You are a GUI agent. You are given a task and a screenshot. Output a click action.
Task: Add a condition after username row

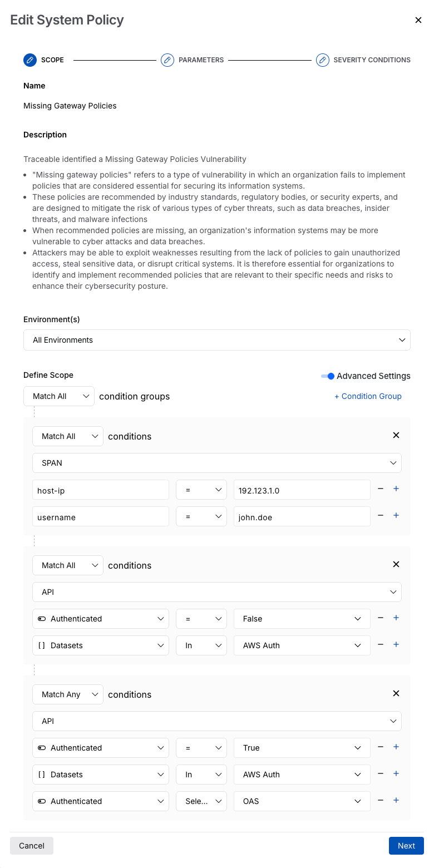tap(396, 515)
